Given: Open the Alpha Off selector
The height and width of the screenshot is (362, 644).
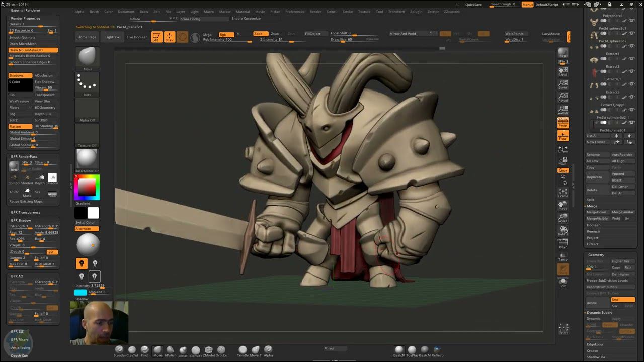Looking at the screenshot, I should pyautogui.click(x=88, y=110).
